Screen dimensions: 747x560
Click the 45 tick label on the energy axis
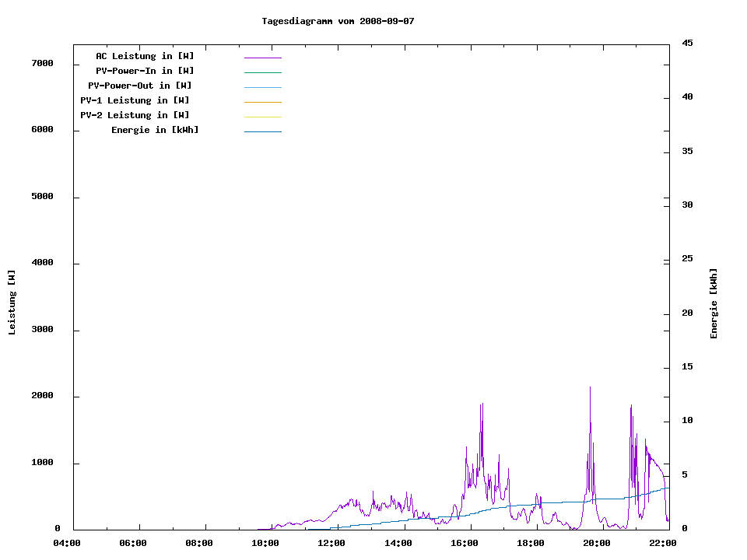point(687,43)
